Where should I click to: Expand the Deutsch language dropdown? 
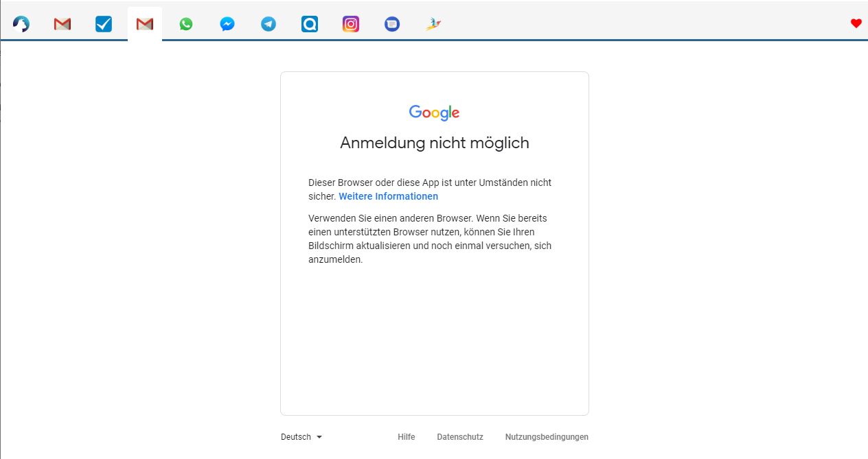pyautogui.click(x=301, y=437)
